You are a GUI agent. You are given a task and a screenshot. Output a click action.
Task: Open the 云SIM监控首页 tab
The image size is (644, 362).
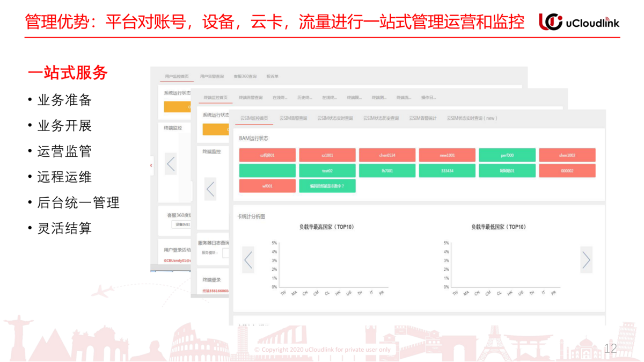(254, 118)
